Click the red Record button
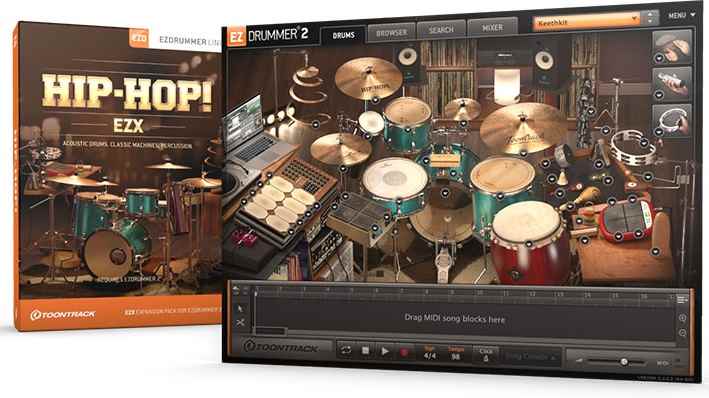Viewport: 709px width, 398px height. coord(404,352)
